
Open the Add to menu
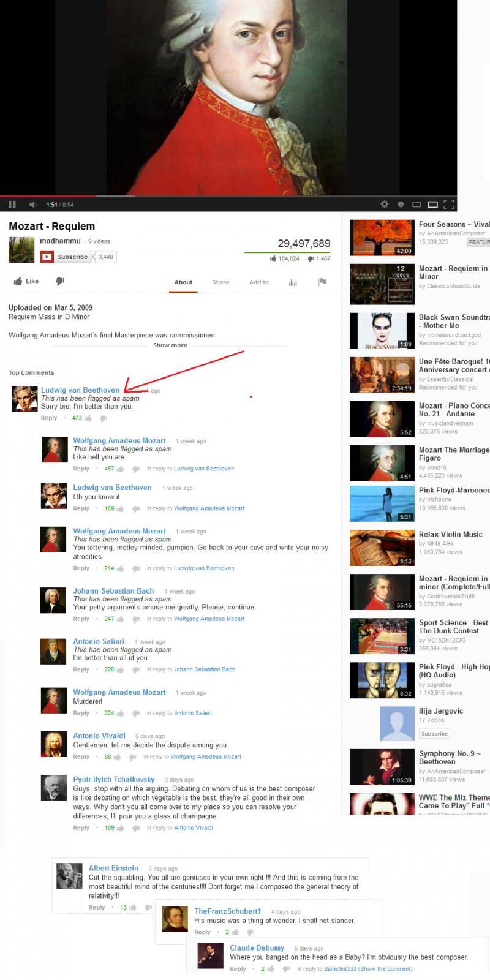point(258,282)
